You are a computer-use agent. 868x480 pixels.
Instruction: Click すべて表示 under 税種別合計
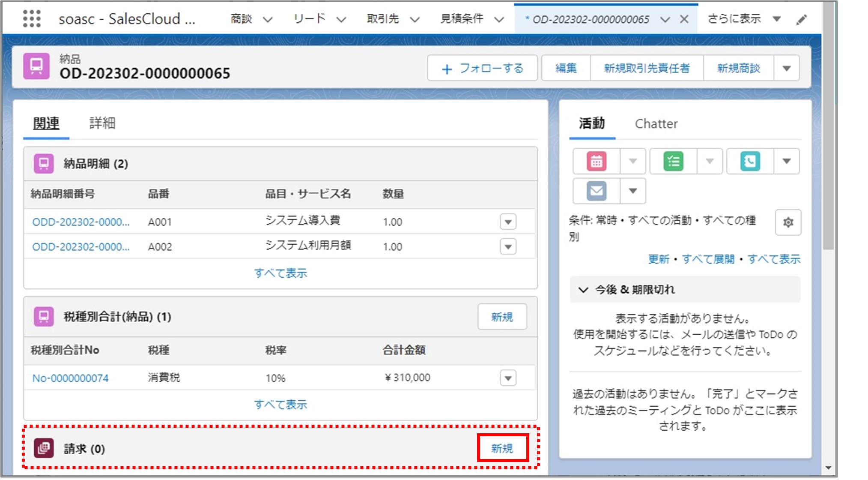click(280, 405)
